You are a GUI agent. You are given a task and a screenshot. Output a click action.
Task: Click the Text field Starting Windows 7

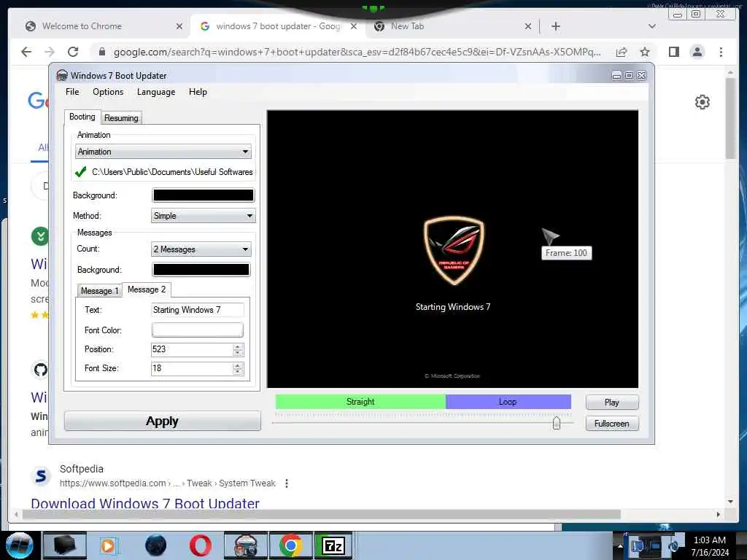click(x=198, y=310)
